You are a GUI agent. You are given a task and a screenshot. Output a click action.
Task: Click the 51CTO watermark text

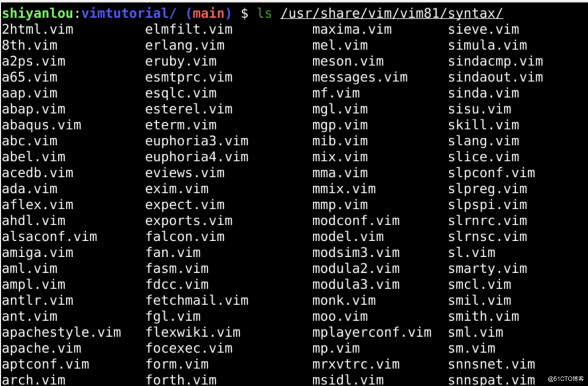click(566, 379)
